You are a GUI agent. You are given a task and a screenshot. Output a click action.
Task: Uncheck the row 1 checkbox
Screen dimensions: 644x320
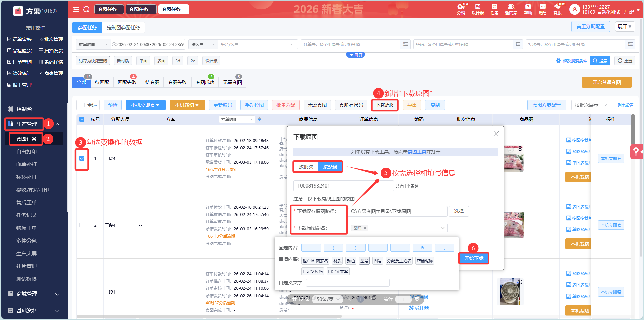(82, 158)
